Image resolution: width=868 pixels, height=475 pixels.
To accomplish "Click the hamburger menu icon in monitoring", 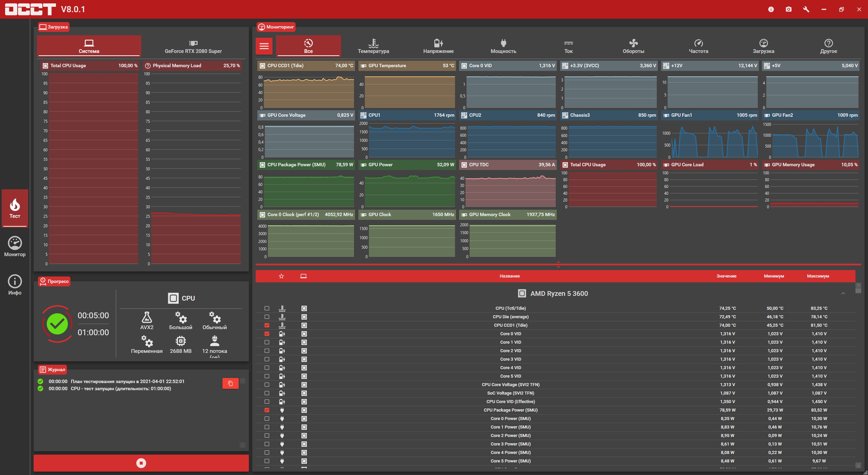I will pos(263,45).
